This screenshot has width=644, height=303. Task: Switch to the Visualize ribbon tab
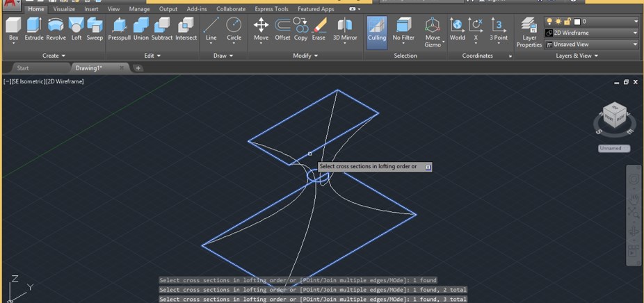click(x=64, y=9)
